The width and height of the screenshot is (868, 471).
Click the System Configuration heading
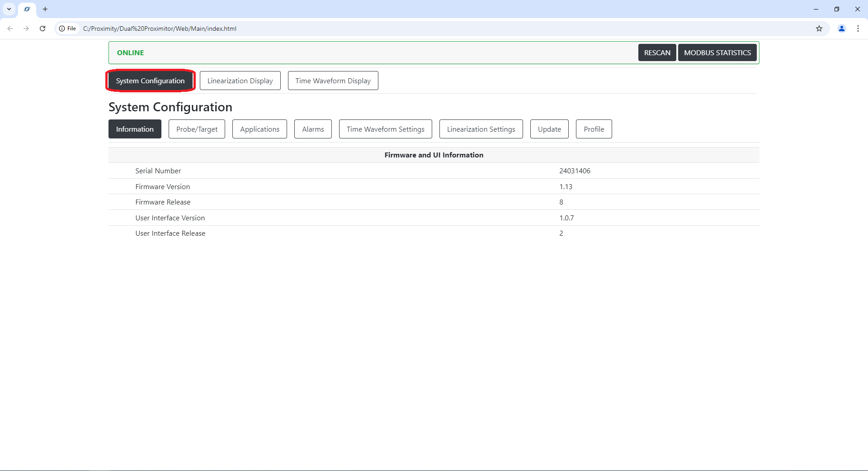[x=170, y=107]
